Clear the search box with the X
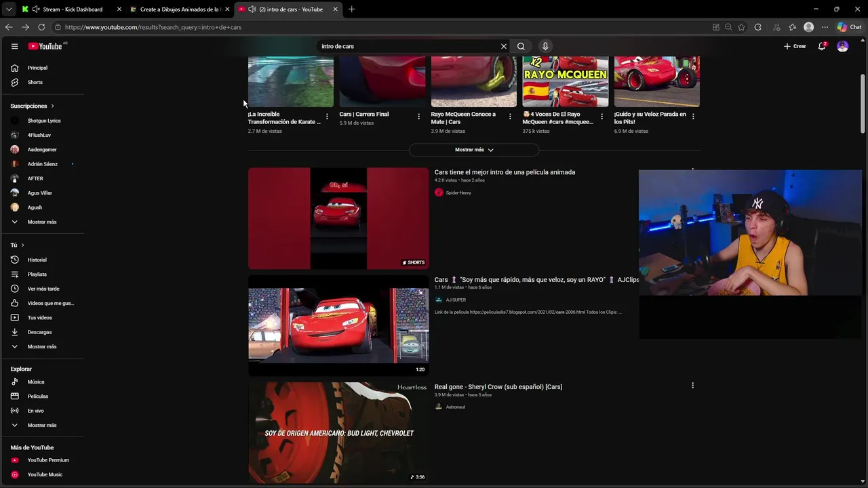The width and height of the screenshot is (868, 488). click(x=504, y=46)
